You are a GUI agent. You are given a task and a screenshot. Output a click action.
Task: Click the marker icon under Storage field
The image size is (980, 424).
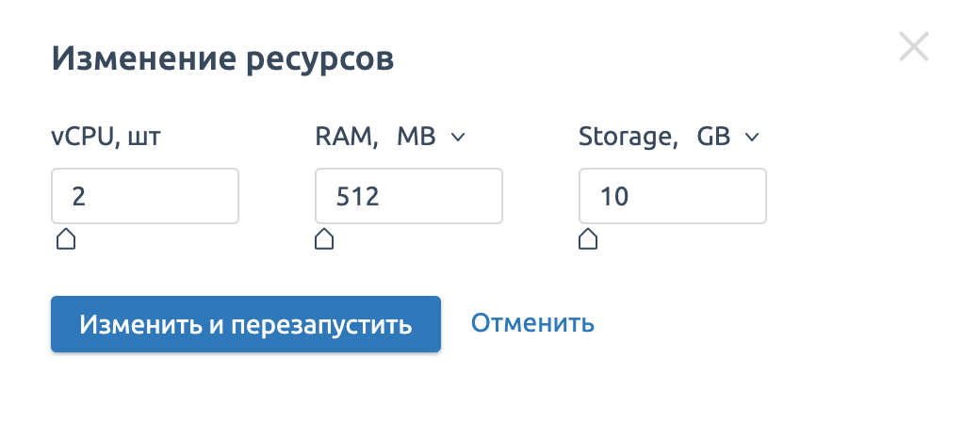(588, 239)
